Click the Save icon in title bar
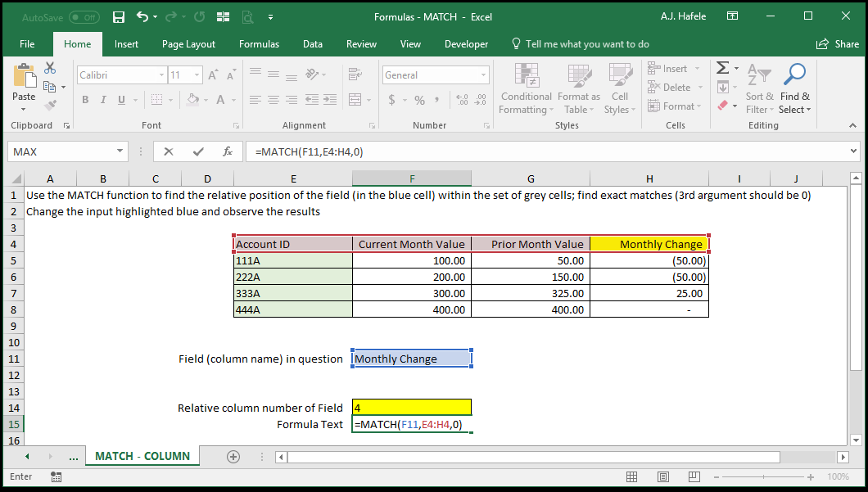868x492 pixels. 119,17
